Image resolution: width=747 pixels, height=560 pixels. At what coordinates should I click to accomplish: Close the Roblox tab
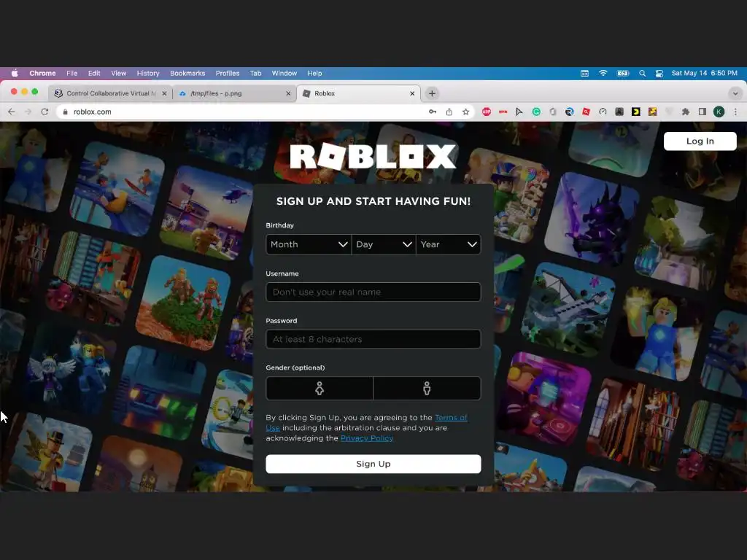(412, 93)
